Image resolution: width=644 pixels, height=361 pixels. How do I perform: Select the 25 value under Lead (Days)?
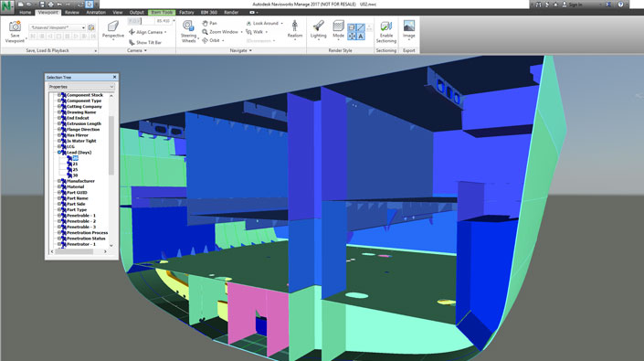click(75, 170)
